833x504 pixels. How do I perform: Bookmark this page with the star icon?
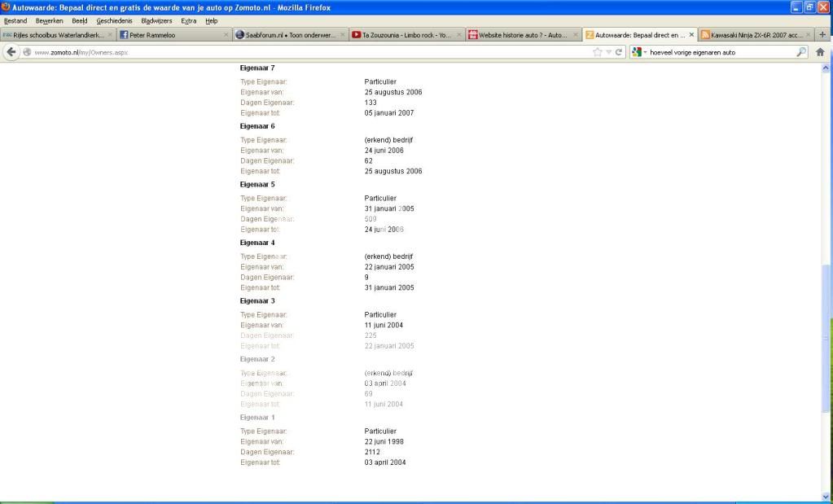[598, 52]
